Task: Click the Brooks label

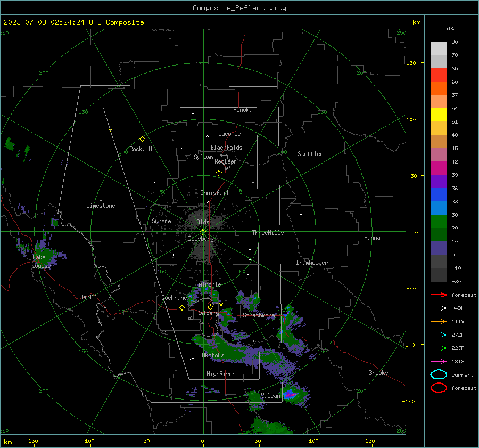Action: (378, 373)
